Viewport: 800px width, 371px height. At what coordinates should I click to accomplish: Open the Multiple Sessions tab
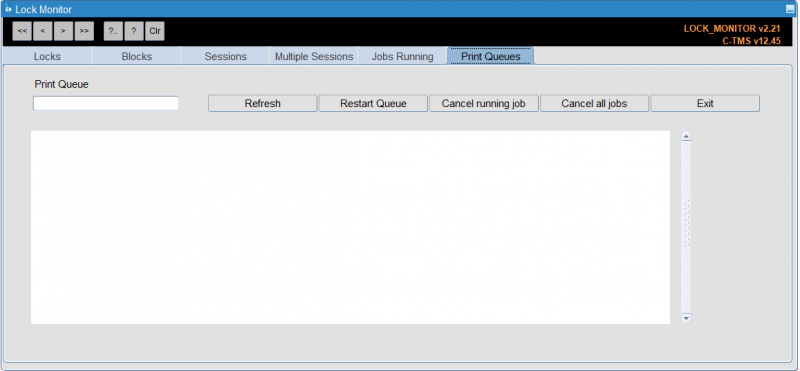[x=314, y=56]
